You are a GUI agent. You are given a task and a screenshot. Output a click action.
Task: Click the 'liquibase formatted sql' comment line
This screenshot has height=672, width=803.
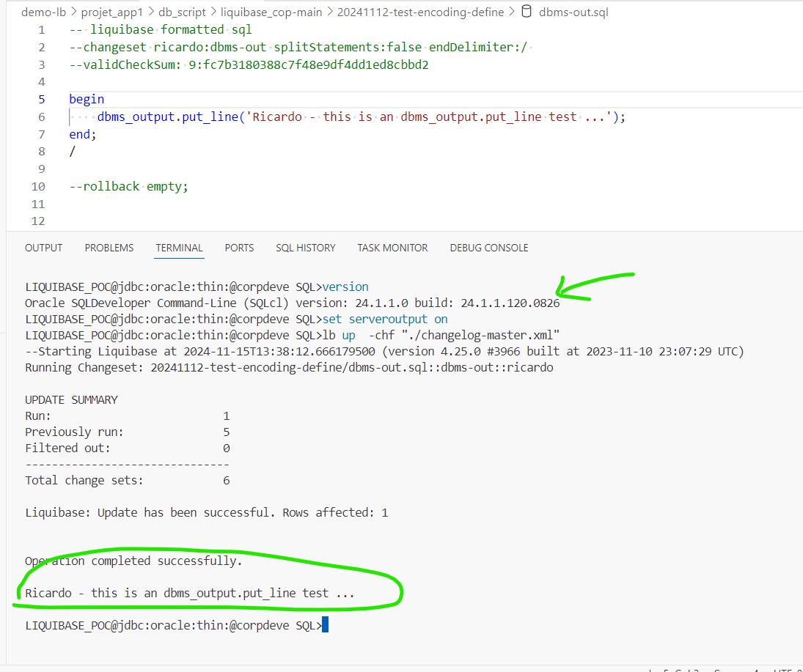(x=161, y=30)
